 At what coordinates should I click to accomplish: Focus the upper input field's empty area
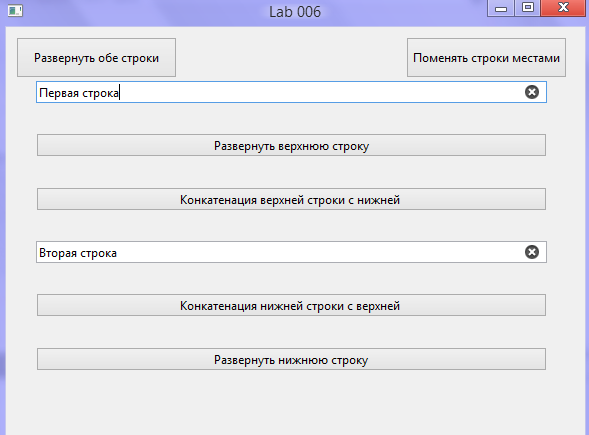[319, 92]
